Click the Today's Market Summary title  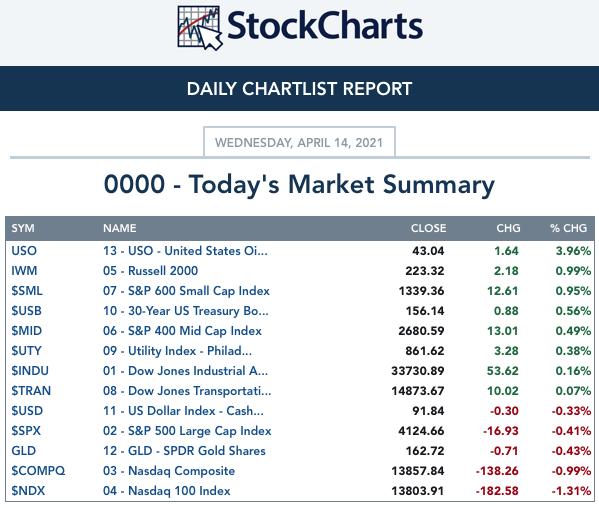point(299,184)
